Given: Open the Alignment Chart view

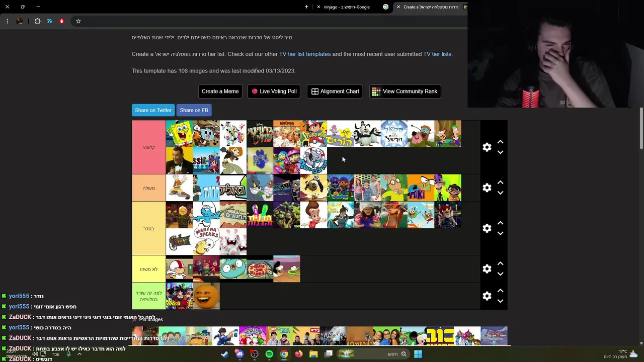Looking at the screenshot, I should (335, 92).
